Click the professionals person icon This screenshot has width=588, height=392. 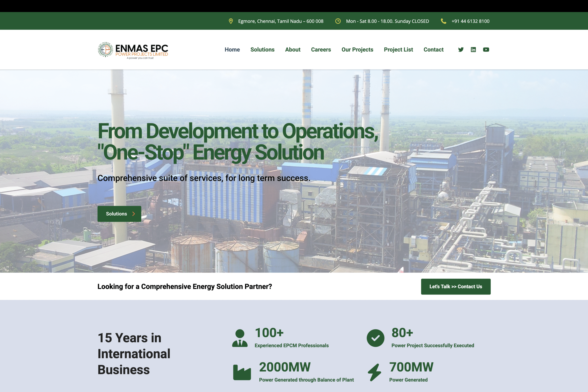pos(240,338)
